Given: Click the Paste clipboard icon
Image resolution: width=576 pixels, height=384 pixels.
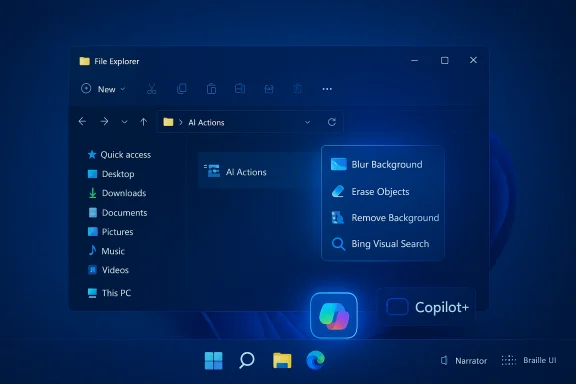Looking at the screenshot, I should (x=211, y=89).
